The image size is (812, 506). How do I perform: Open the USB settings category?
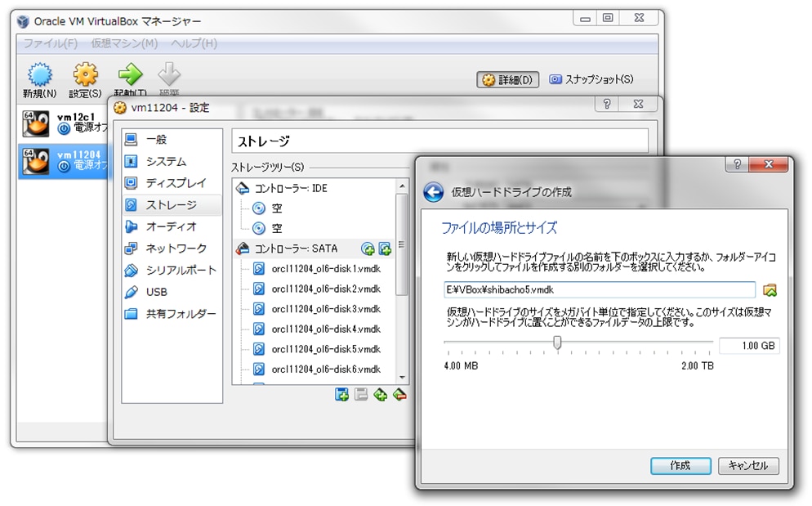coord(172,292)
